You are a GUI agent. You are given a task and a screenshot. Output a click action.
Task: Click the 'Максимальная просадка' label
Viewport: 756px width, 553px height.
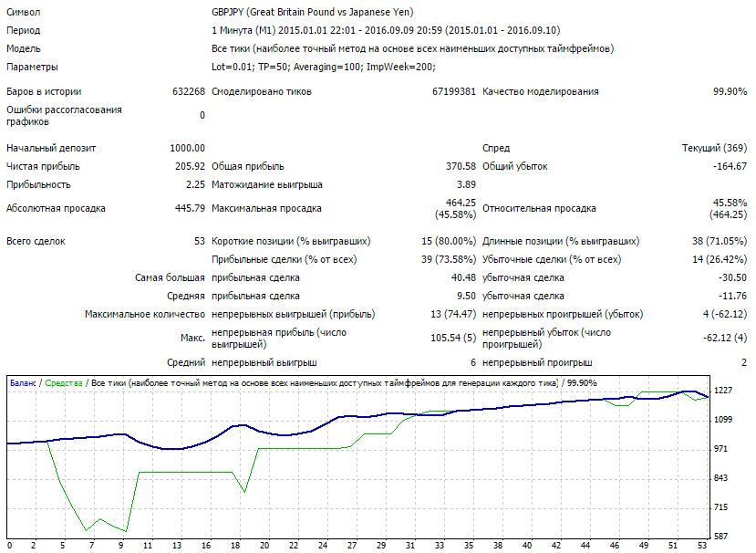coord(266,208)
